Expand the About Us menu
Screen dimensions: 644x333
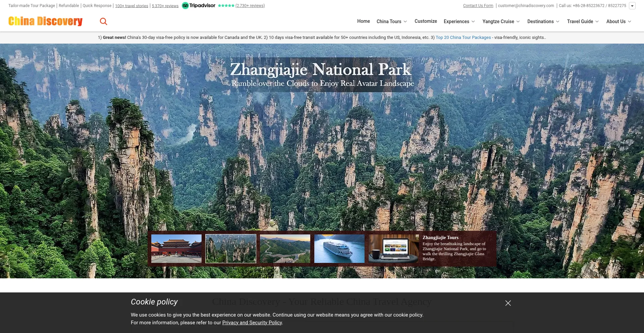619,21
